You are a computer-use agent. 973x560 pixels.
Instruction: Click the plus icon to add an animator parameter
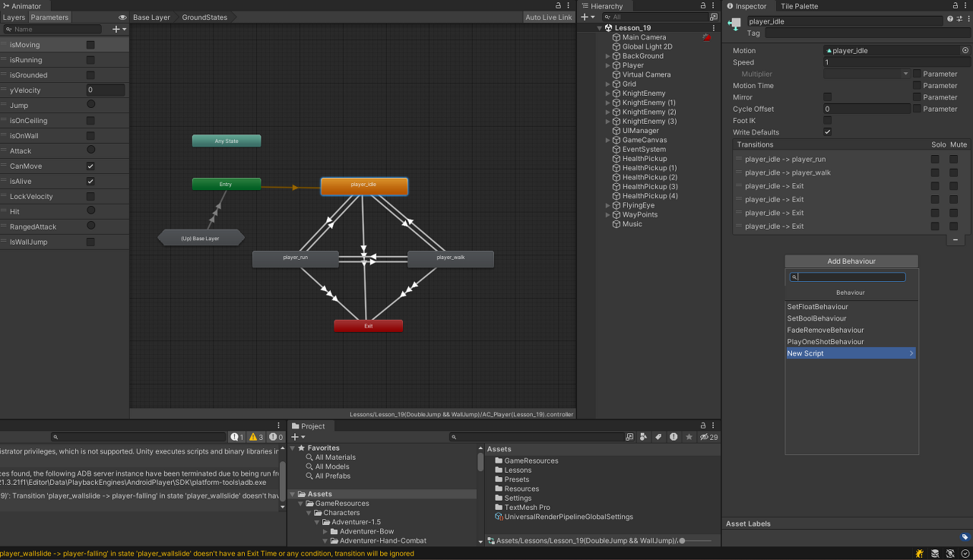[x=114, y=29]
